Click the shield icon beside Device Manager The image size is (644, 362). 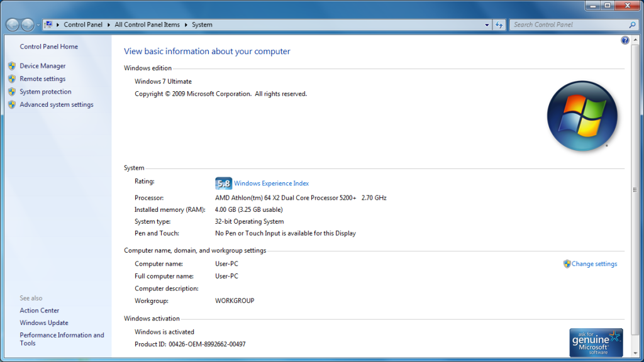[x=12, y=66]
